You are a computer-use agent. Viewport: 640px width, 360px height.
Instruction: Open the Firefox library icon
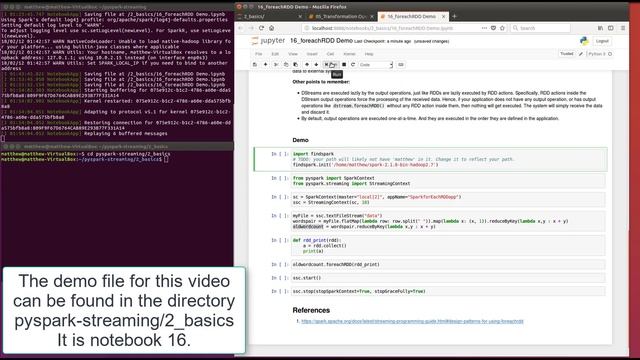tap(600, 28)
